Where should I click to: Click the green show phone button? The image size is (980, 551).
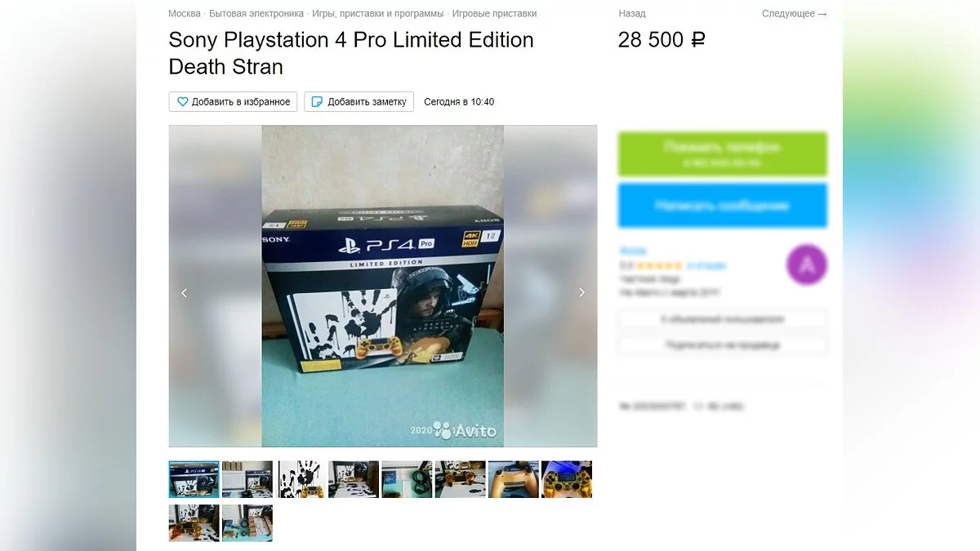coord(723,154)
